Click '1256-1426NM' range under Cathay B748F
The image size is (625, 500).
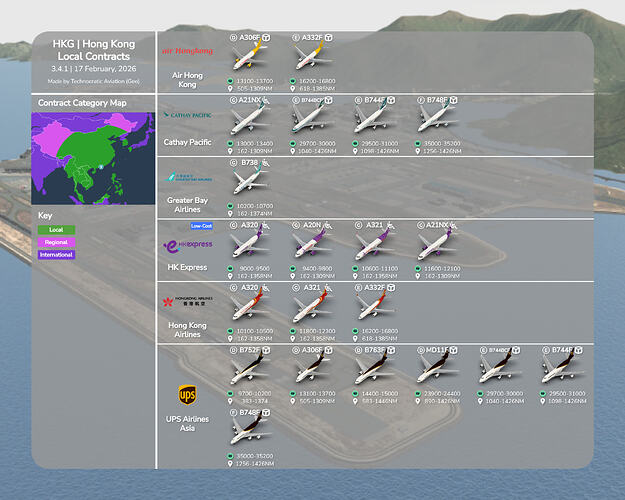click(442, 152)
